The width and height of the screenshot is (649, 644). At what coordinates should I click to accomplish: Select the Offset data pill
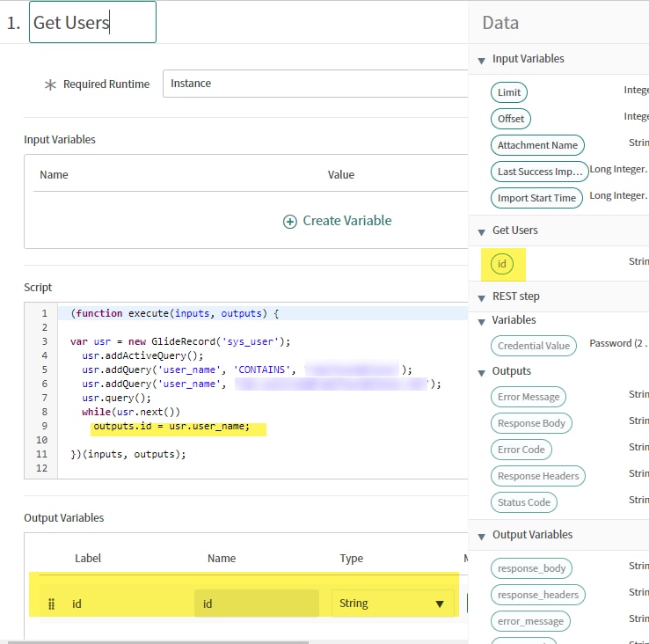(x=510, y=119)
